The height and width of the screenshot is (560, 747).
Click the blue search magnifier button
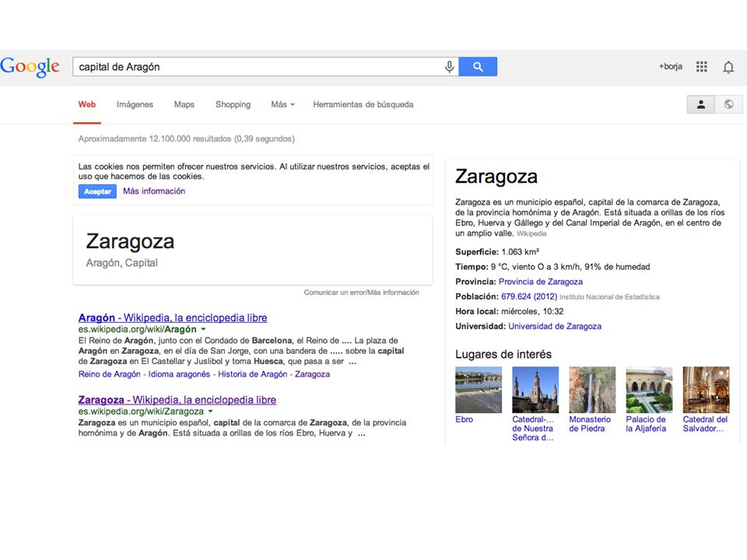[x=478, y=67]
